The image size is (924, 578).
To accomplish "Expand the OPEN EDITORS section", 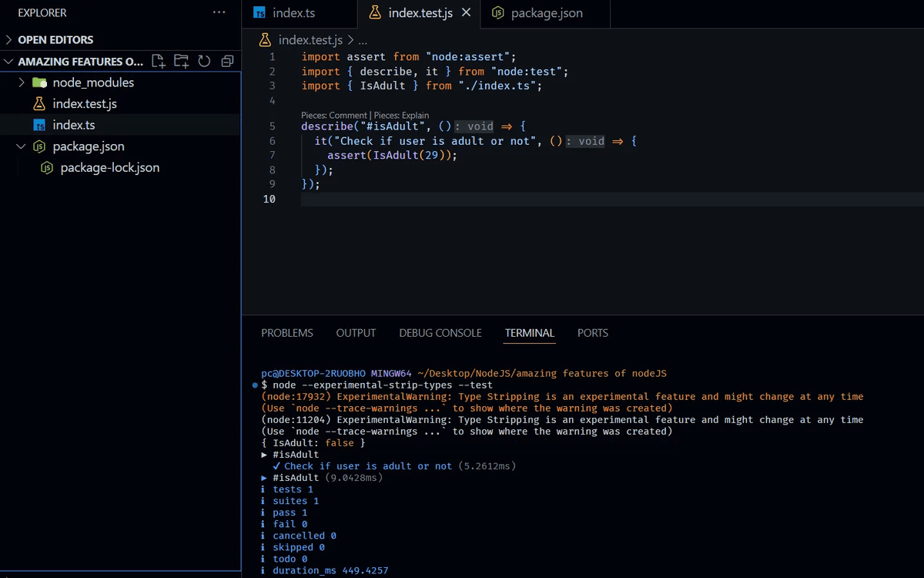I will pos(8,39).
